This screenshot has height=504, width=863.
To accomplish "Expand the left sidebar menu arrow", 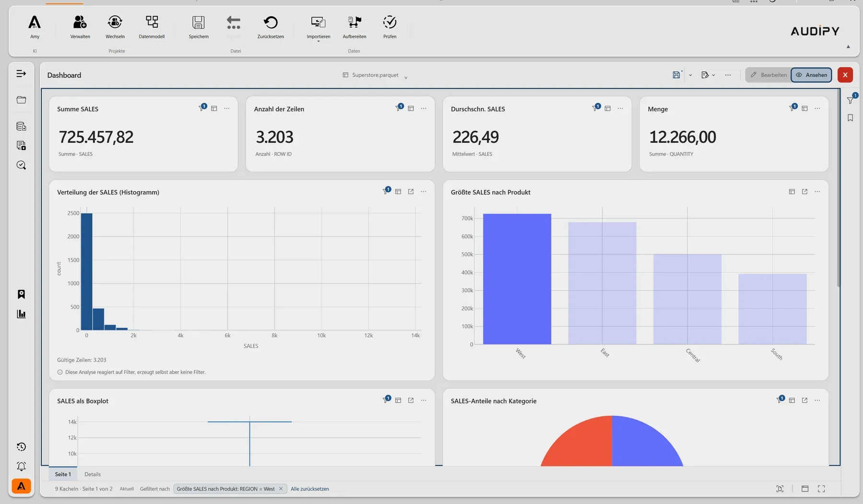I will click(x=21, y=74).
